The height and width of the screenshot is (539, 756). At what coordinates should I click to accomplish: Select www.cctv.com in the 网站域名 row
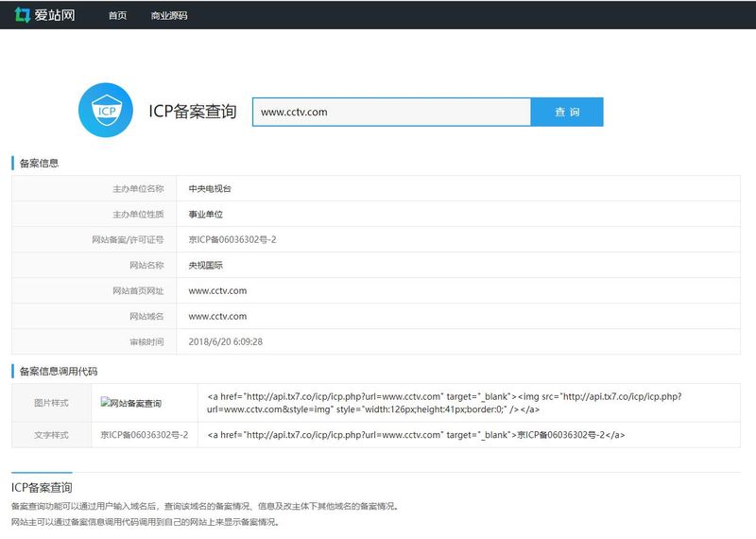tap(217, 317)
